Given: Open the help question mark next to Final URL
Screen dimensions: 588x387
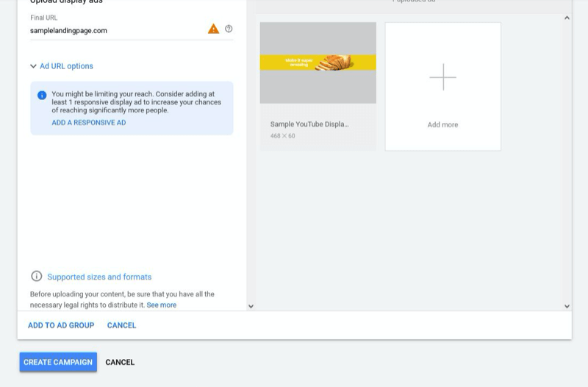Looking at the screenshot, I should [229, 29].
